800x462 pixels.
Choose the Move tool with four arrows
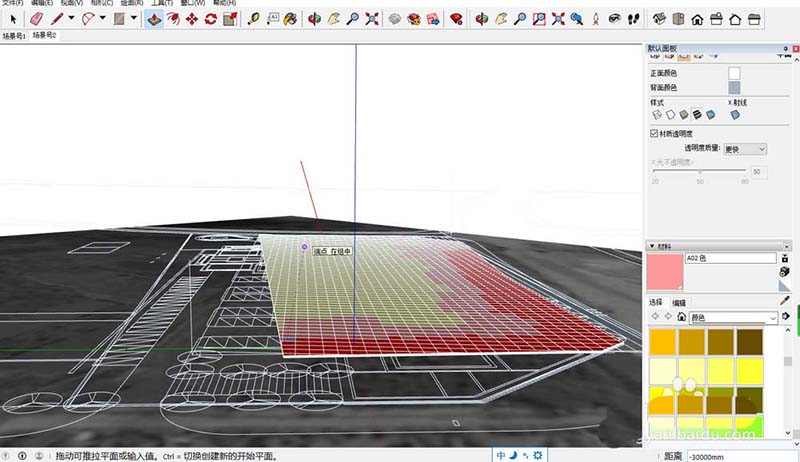[x=192, y=19]
